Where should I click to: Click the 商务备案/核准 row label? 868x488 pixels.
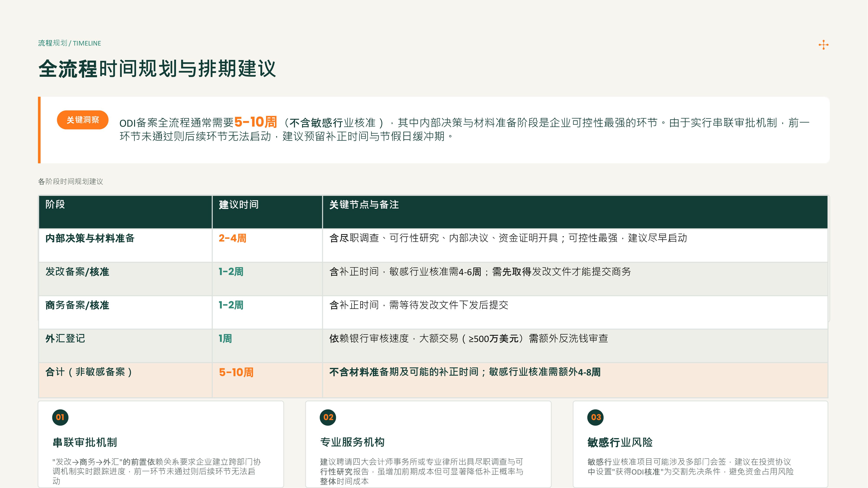(x=77, y=305)
